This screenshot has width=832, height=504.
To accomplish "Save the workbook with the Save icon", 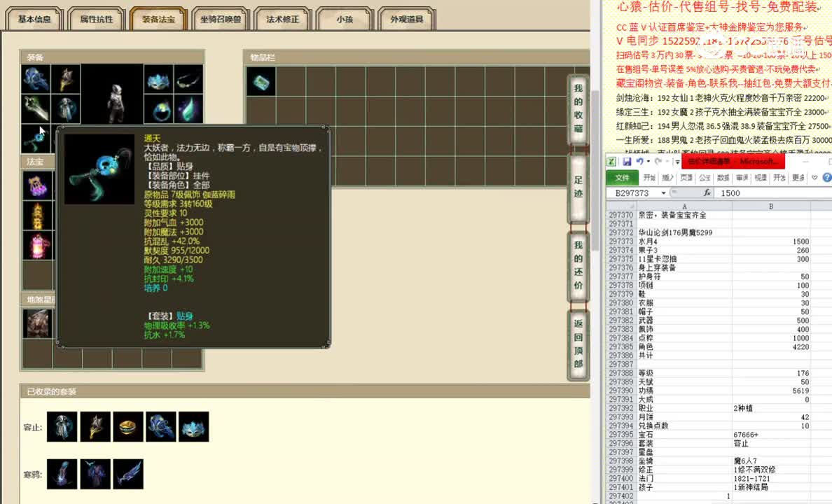I will tap(628, 161).
